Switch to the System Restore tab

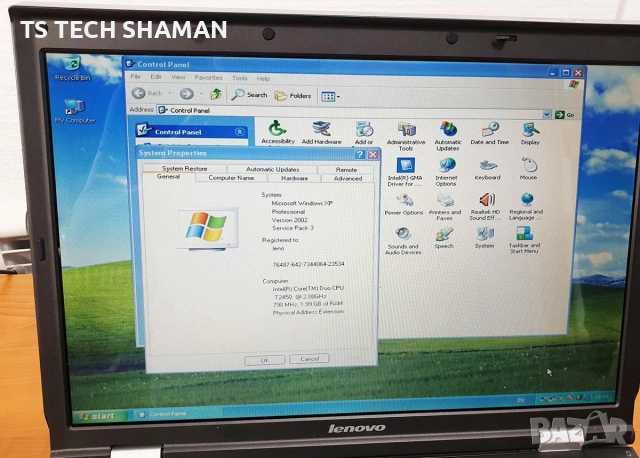[x=184, y=168]
